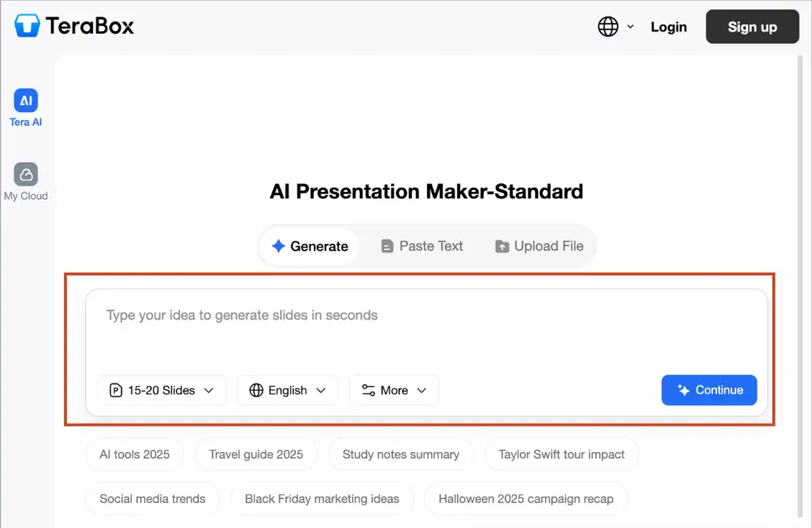This screenshot has width=812, height=528.
Task: Switch to the Paste Text tab
Action: (x=422, y=246)
